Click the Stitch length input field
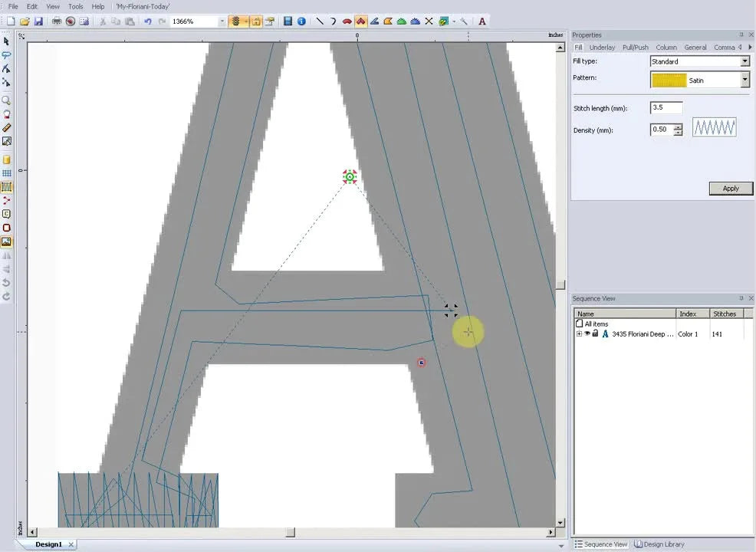This screenshot has height=552, width=756. tap(666, 107)
